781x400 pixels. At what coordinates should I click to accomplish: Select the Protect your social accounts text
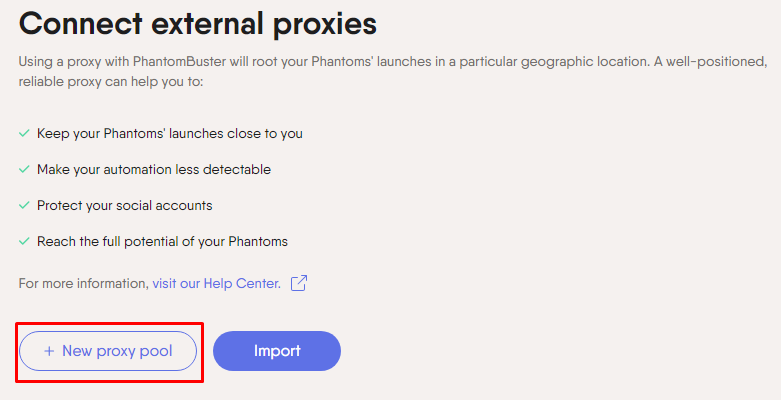click(x=125, y=205)
